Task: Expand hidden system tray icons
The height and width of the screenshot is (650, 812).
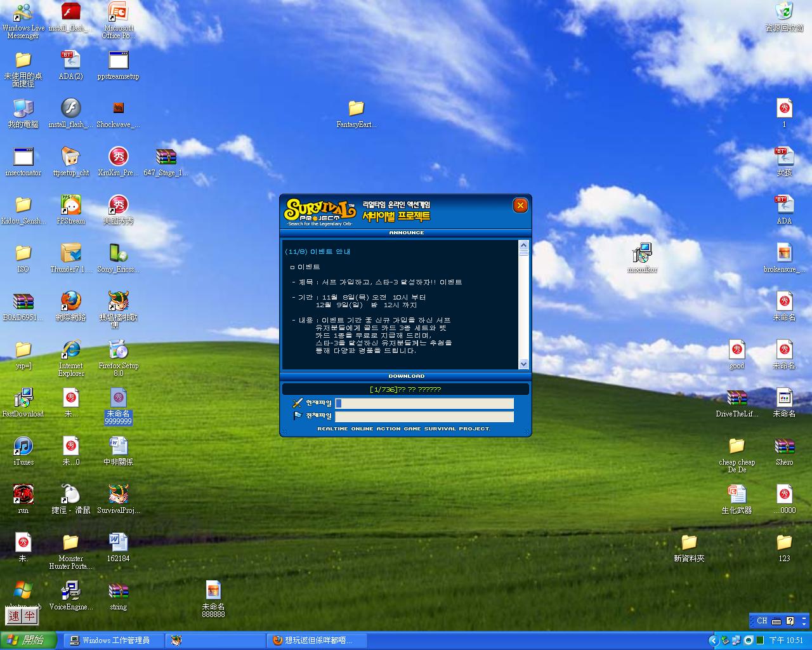Action: 713,640
